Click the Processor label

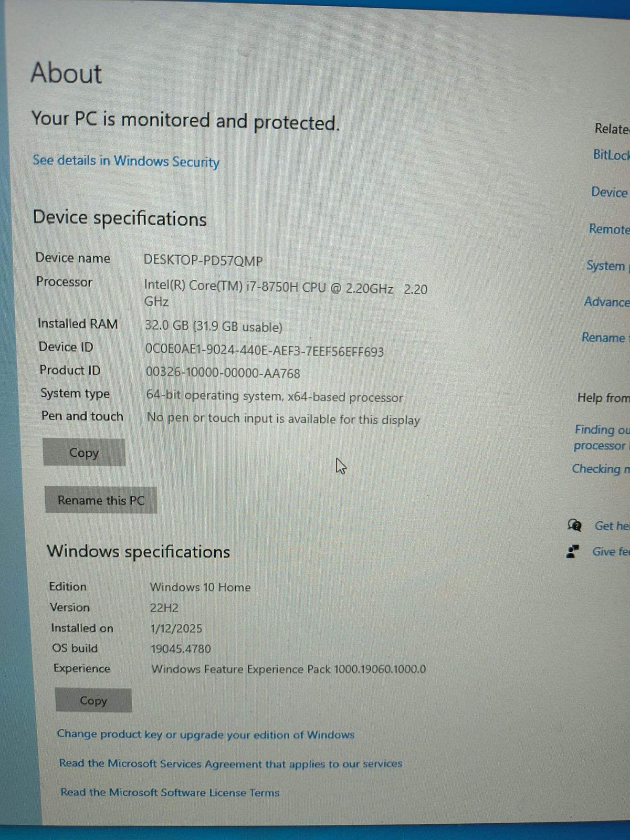64,282
